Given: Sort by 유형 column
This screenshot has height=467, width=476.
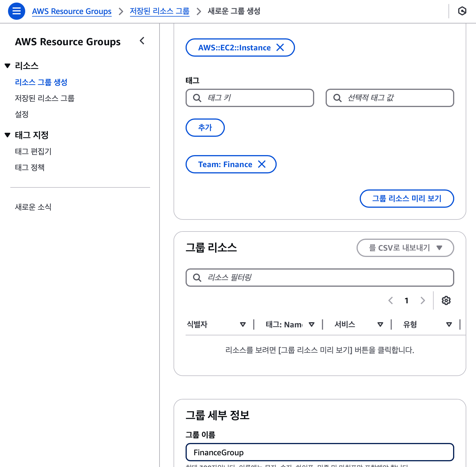Looking at the screenshot, I should (x=449, y=324).
